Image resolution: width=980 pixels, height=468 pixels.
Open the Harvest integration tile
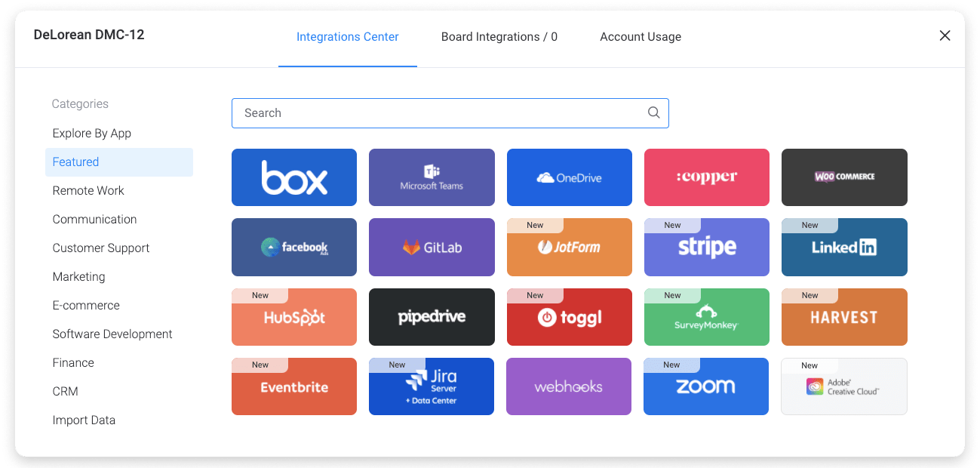coord(844,317)
